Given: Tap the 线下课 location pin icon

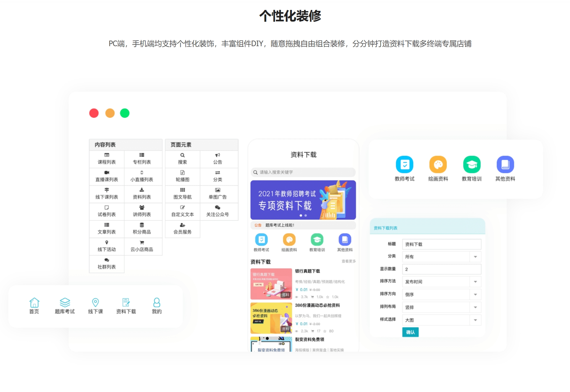Looking at the screenshot, I should [95, 302].
